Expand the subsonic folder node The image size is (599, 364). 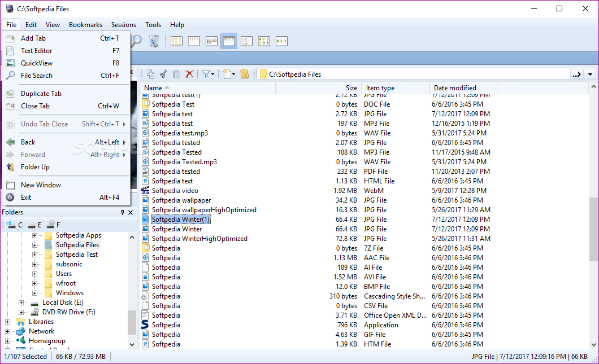[x=35, y=264]
